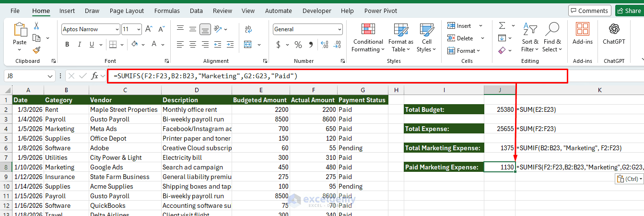This screenshot has width=644, height=216.
Task: Align text right
Action: (205, 45)
